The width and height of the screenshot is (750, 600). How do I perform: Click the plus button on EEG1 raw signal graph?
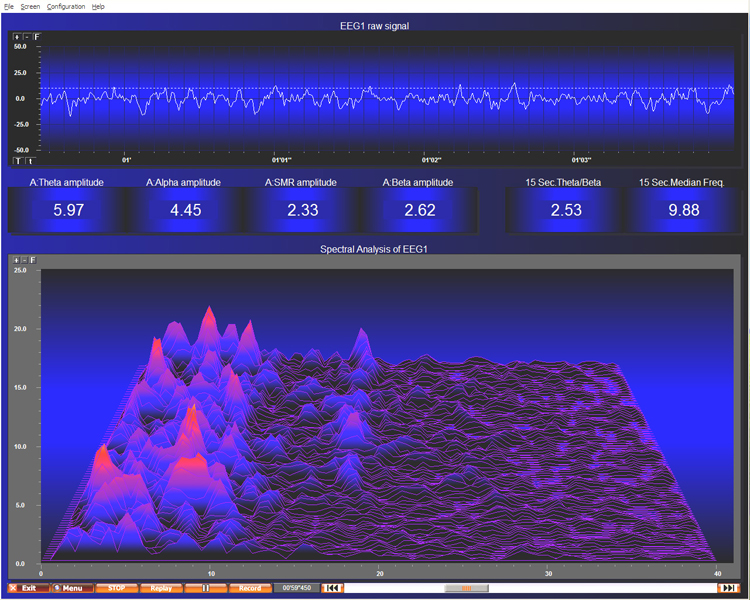[17, 37]
